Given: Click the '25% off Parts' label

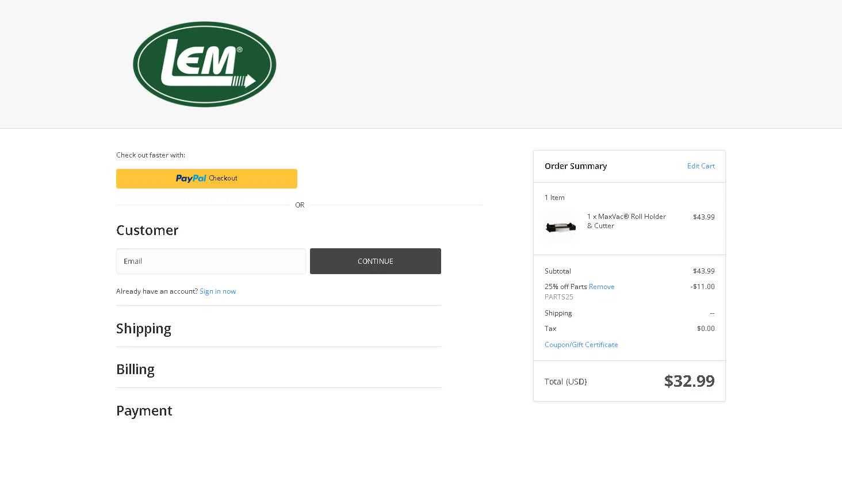Looking at the screenshot, I should tap(566, 287).
